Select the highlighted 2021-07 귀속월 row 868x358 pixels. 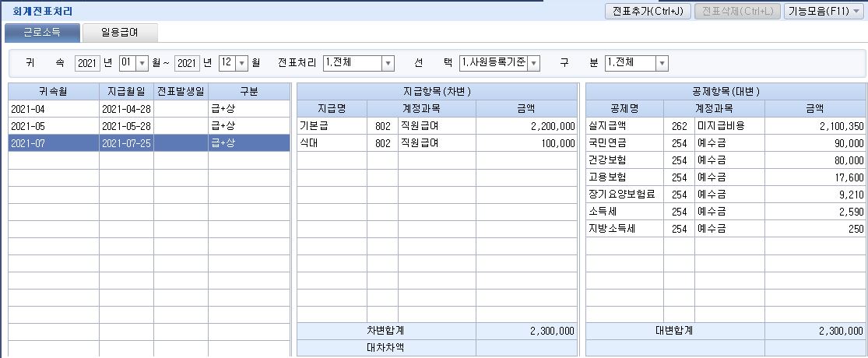[x=149, y=143]
